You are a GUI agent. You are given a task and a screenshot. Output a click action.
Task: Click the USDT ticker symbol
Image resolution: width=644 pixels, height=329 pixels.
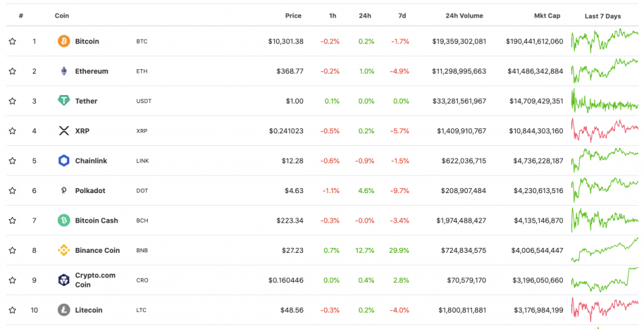coord(144,101)
